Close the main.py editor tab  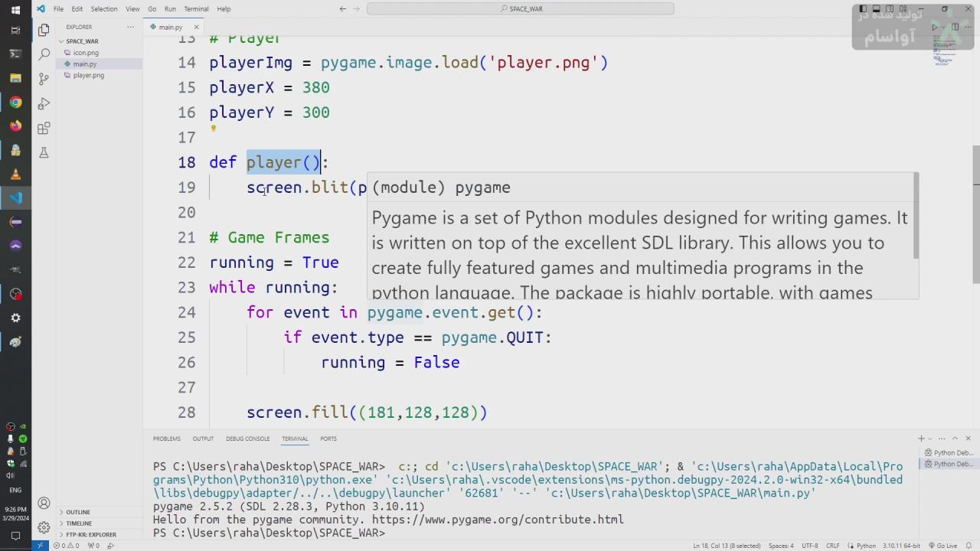[196, 28]
